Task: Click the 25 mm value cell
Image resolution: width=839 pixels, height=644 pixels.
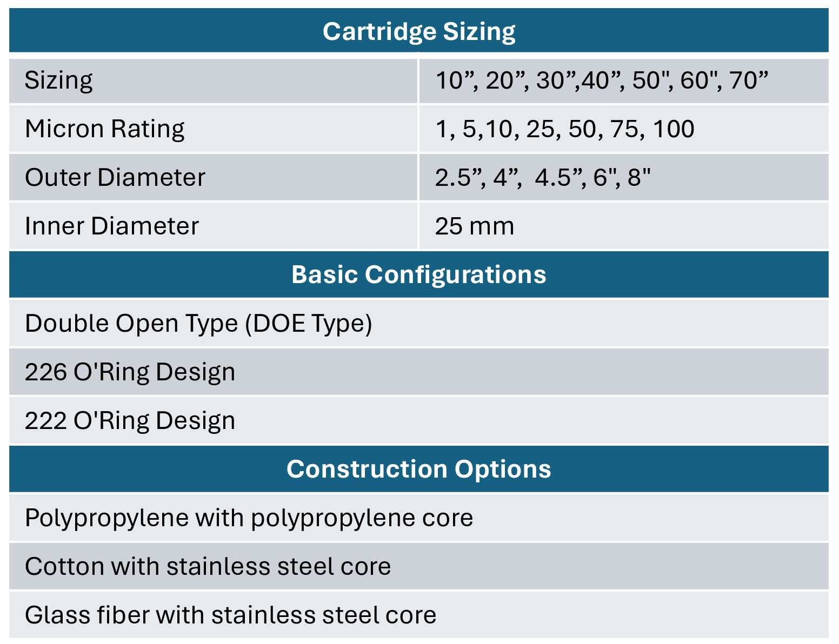Action: point(624,226)
